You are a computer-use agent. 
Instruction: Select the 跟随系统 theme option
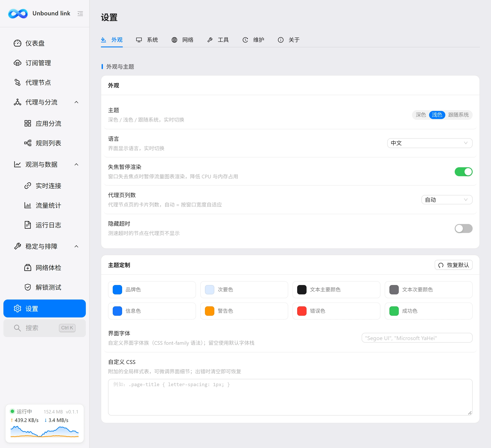click(458, 115)
